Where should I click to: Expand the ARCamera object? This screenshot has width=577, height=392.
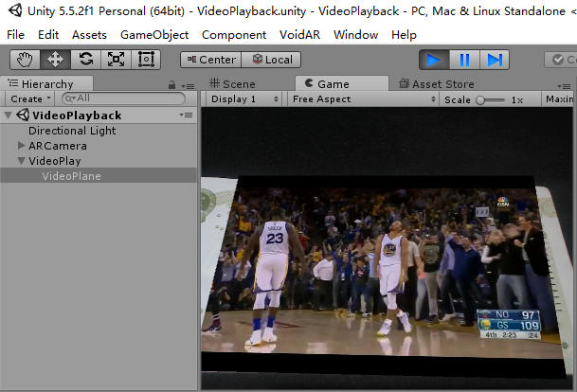pyautogui.click(x=22, y=146)
